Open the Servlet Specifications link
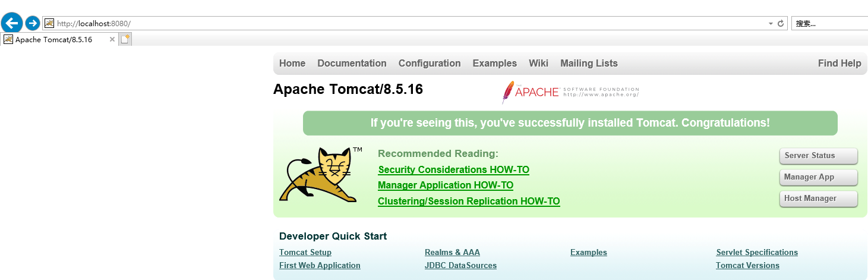Screen dimensions: 868x280 point(757,253)
